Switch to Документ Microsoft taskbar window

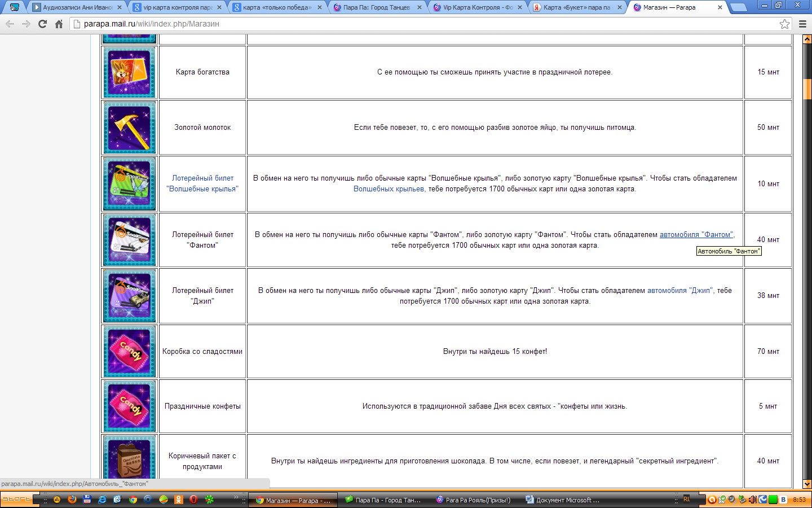point(563,500)
